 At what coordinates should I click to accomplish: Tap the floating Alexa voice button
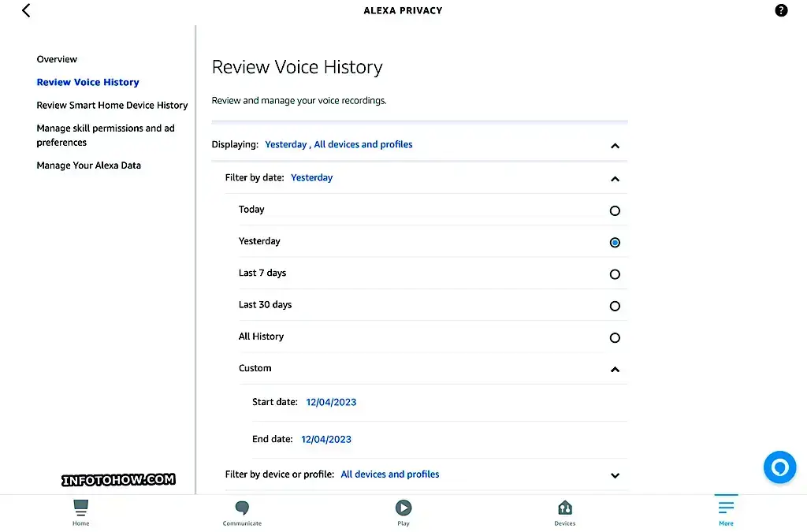tap(779, 467)
